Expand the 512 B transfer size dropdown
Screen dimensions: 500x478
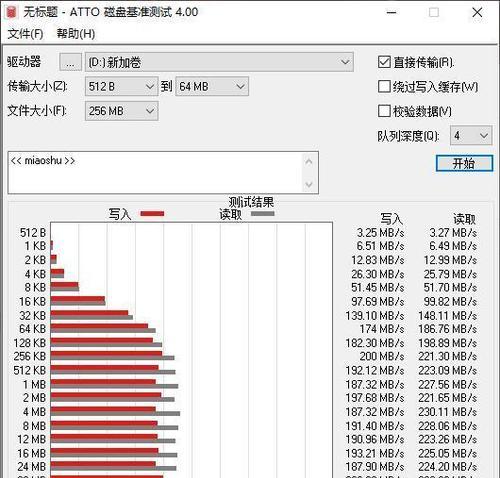[121, 87]
